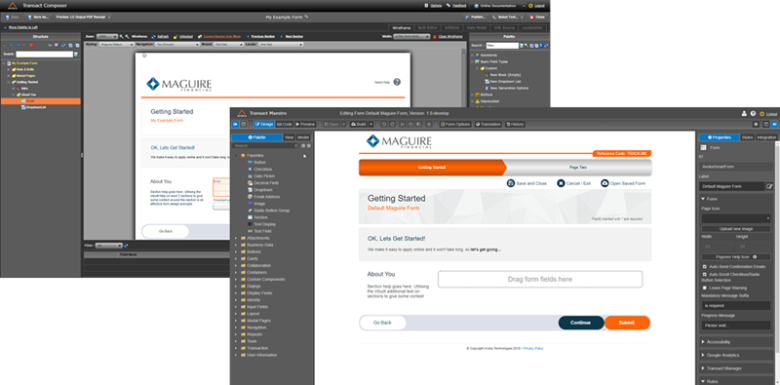Click the Maestro user profile icon
This screenshot has width=780, height=385.
click(x=744, y=114)
